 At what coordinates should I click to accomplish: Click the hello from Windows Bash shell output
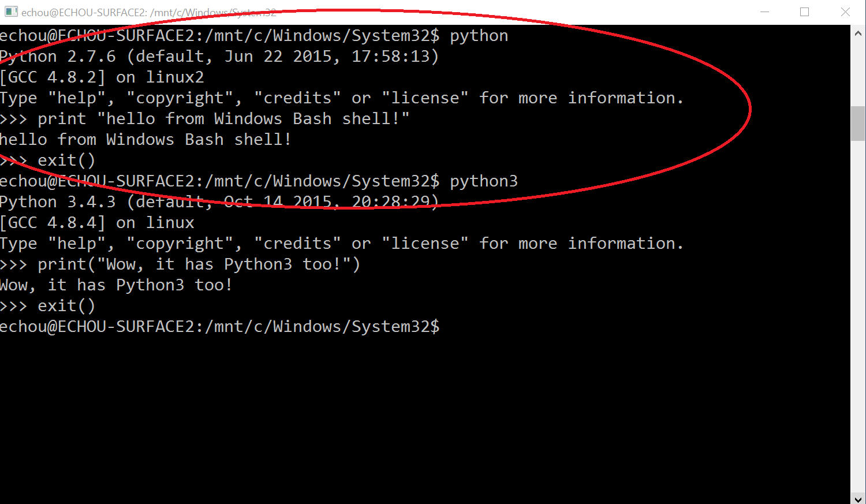click(x=145, y=139)
